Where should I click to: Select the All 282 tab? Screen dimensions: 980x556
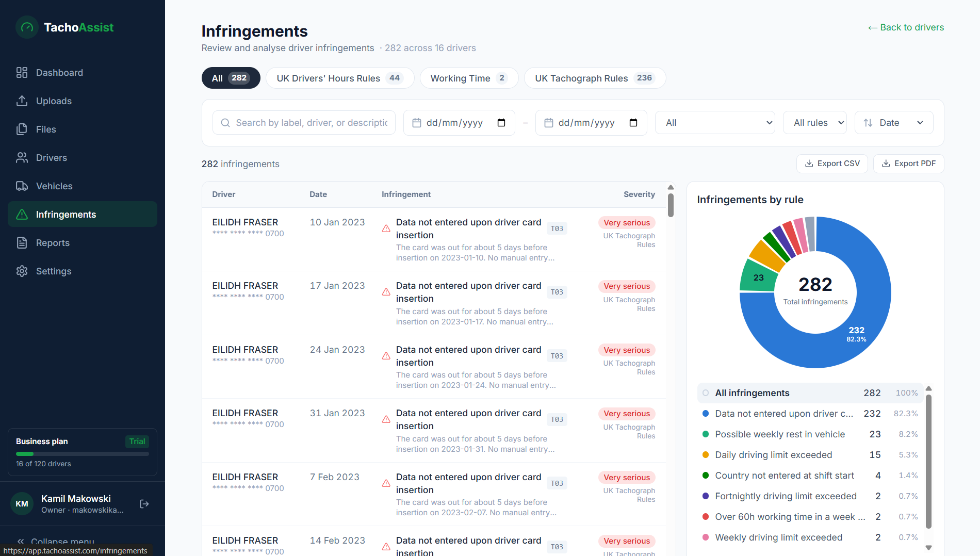point(231,78)
